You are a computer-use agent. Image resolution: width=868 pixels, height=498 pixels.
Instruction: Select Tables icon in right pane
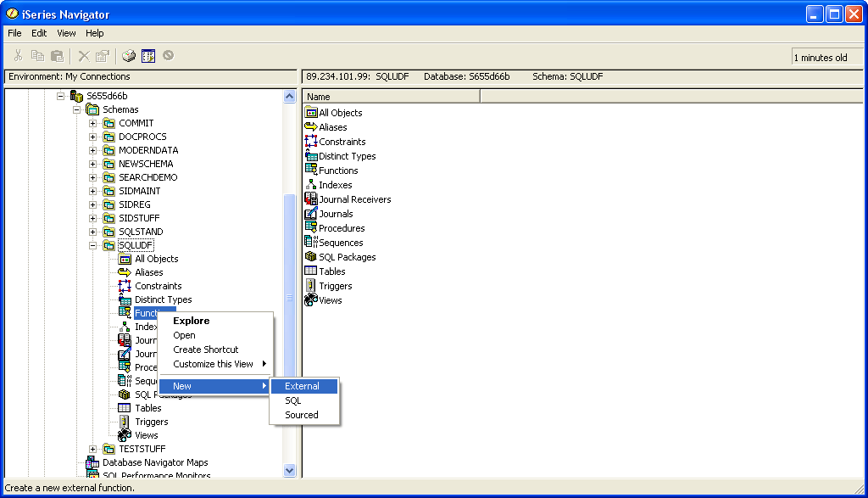coord(311,271)
